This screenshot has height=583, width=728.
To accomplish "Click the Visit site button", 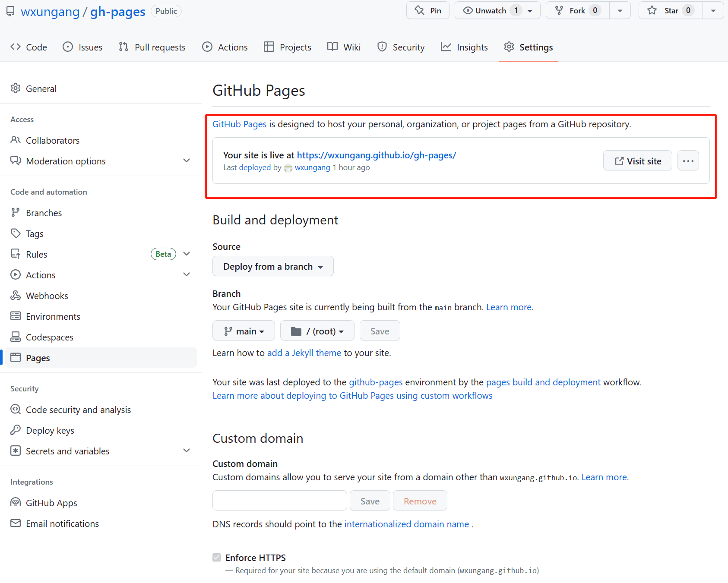I will 638,161.
